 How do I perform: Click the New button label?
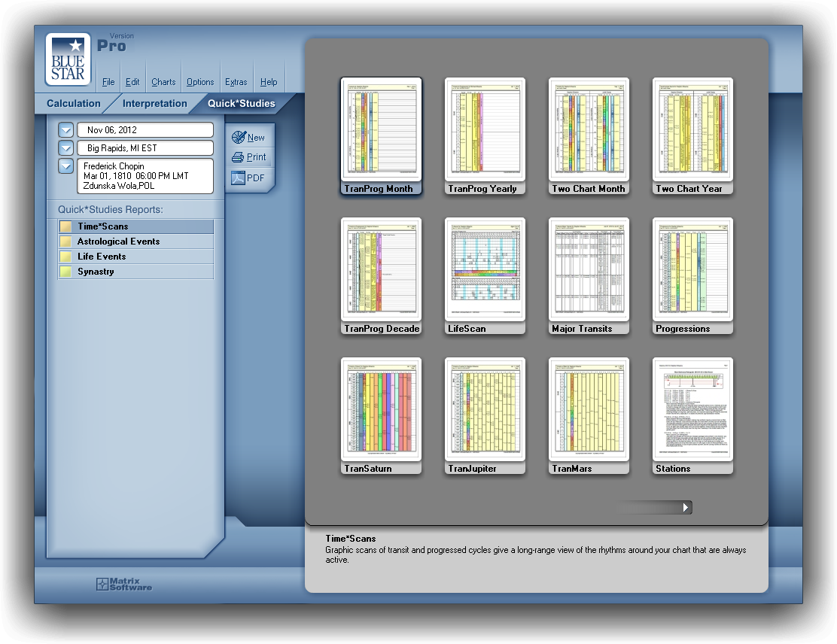point(256,138)
